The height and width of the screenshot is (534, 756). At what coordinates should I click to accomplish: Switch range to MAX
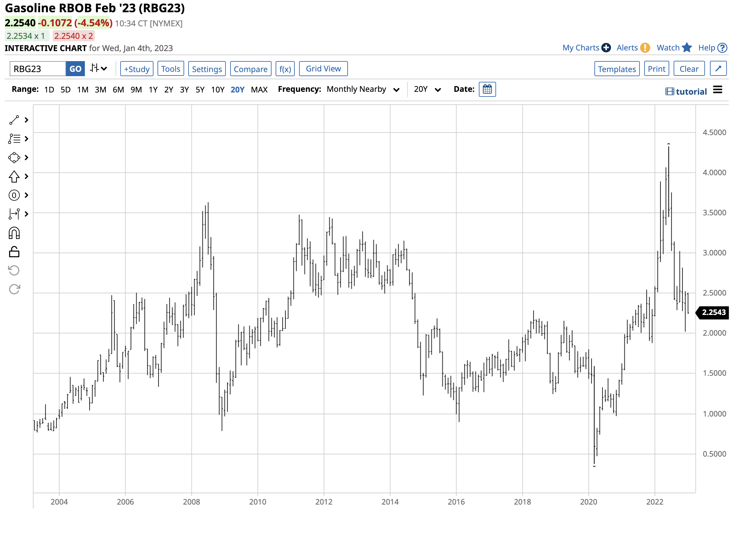[x=259, y=90]
